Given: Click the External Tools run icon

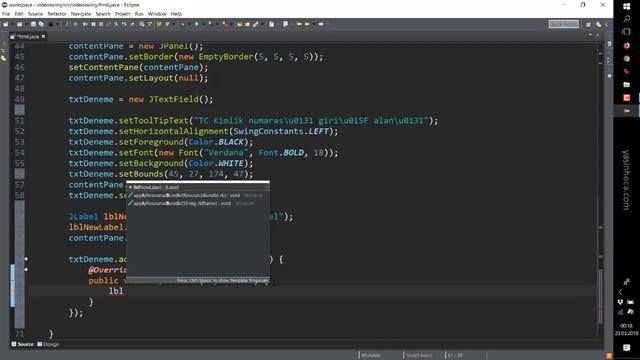Looking at the screenshot, I should 225,24.
